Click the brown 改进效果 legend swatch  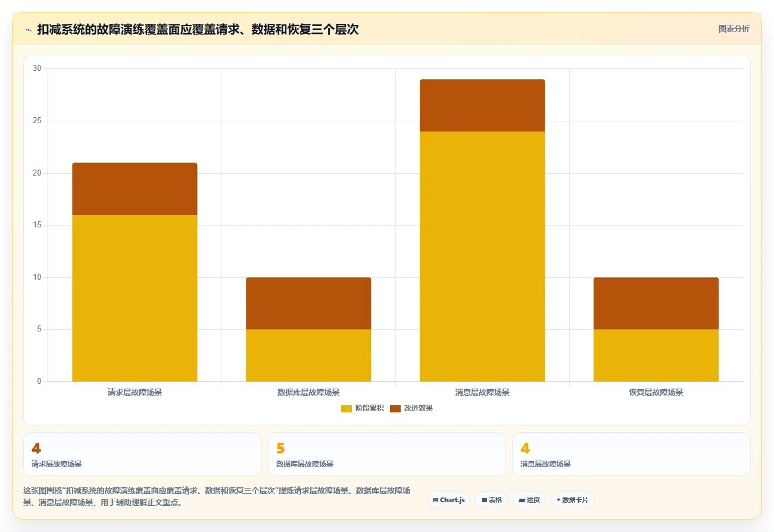[x=395, y=408]
